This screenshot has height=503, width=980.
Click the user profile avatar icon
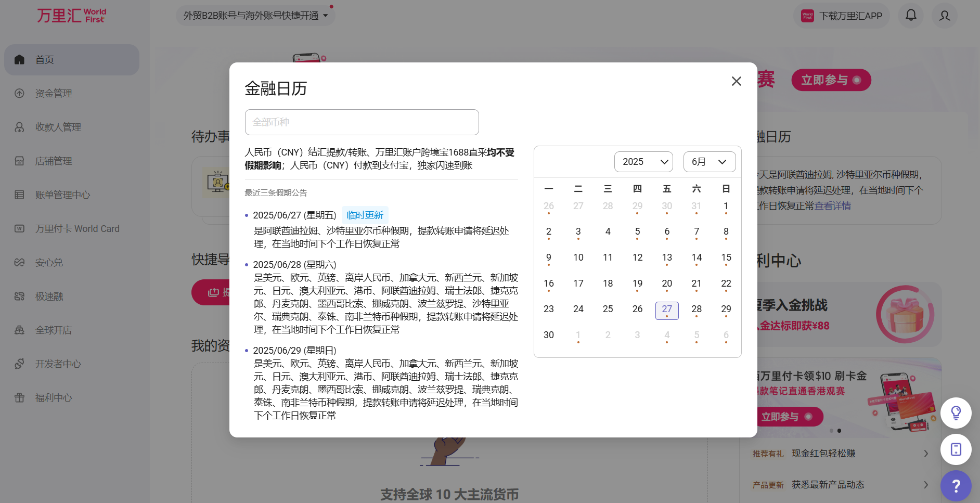945,16
